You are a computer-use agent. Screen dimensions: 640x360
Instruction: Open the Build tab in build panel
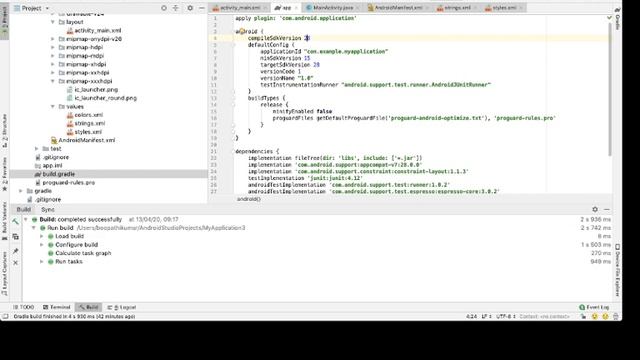pyautogui.click(x=23, y=210)
